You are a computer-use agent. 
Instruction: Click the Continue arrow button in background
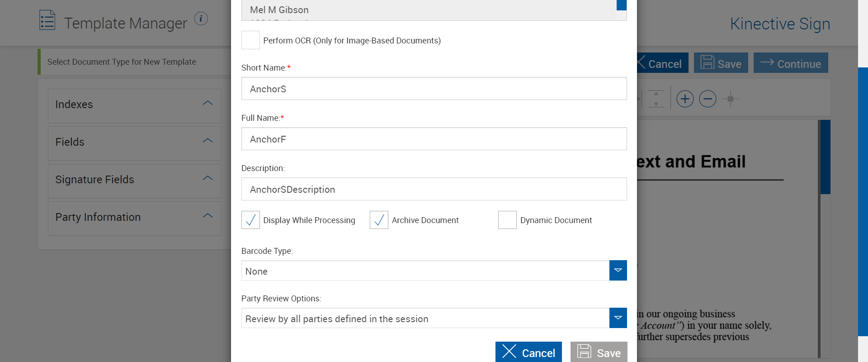click(x=790, y=63)
